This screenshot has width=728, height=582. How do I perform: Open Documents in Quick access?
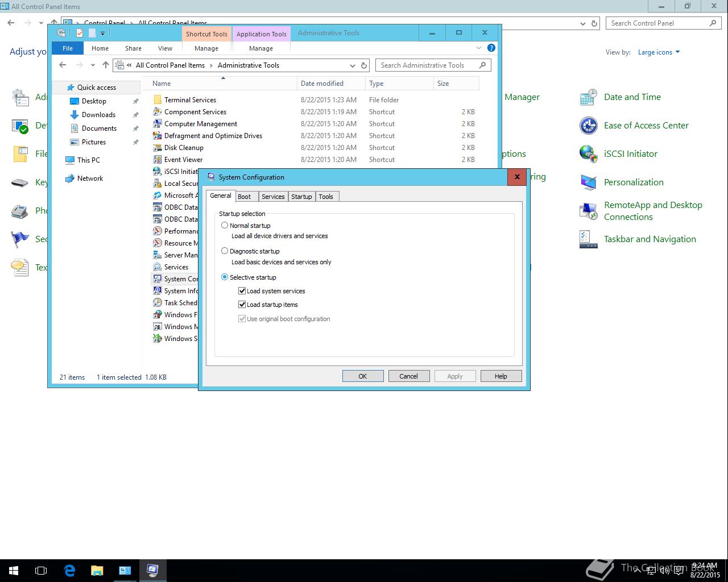[x=99, y=128]
